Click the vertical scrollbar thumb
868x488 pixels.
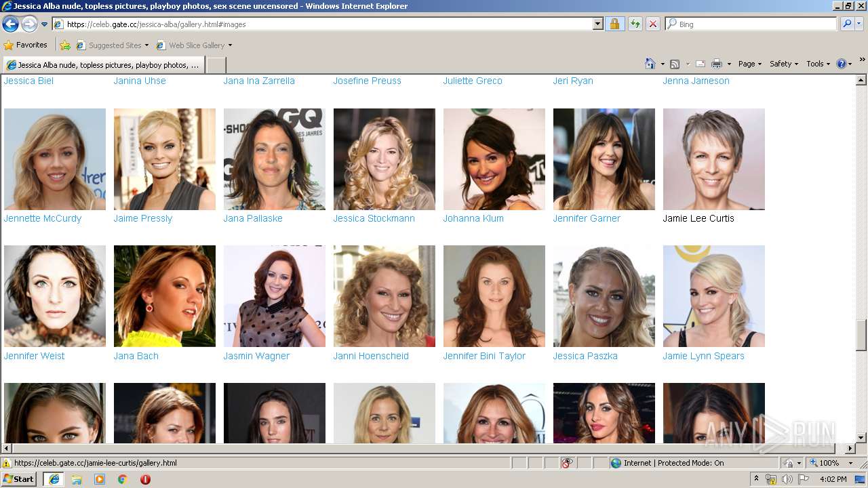coord(861,335)
